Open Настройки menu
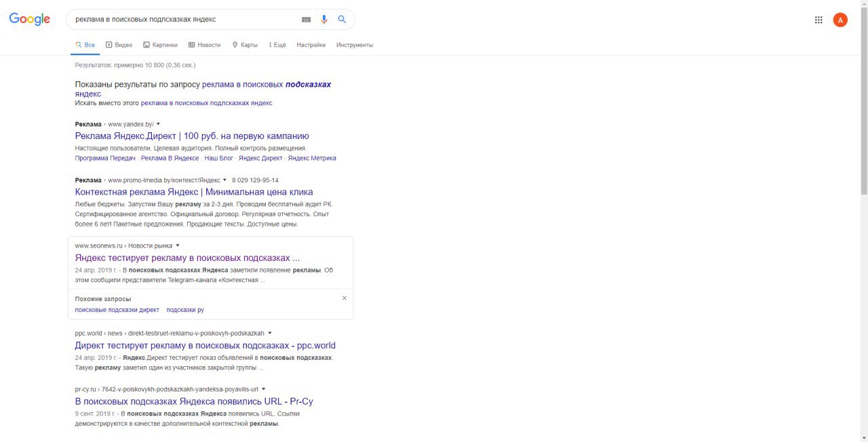 (x=311, y=45)
